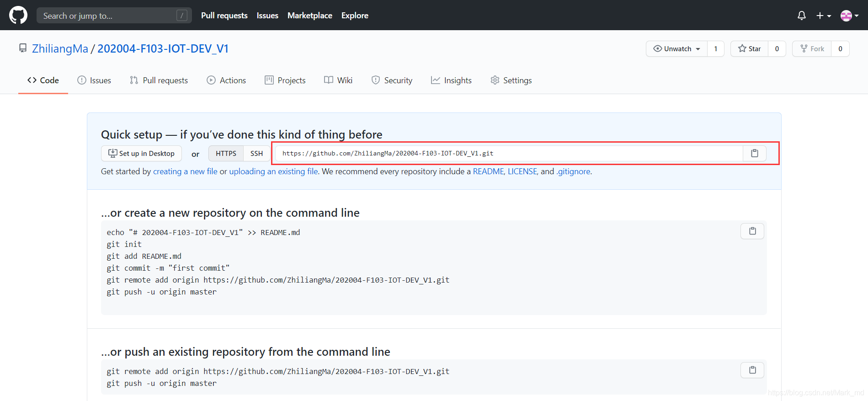Viewport: 868px width, 401px height.
Task: Copy the clone URL to clipboard
Action: 755,153
